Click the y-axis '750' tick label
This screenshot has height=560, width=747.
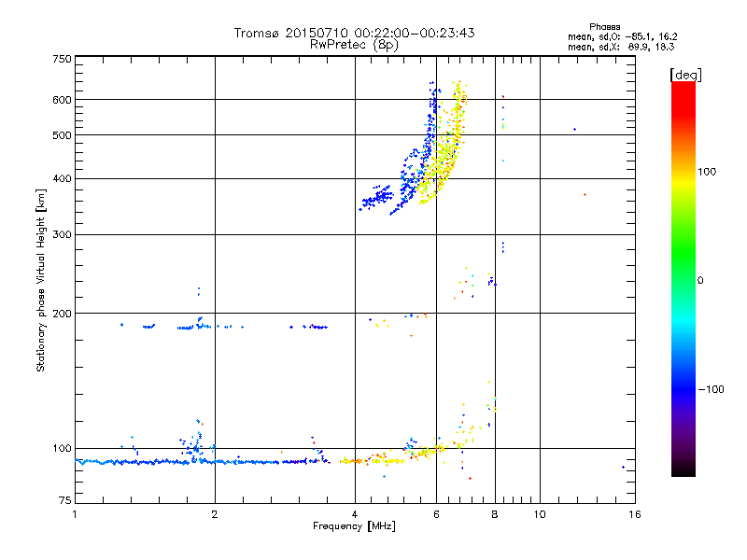click(62, 59)
